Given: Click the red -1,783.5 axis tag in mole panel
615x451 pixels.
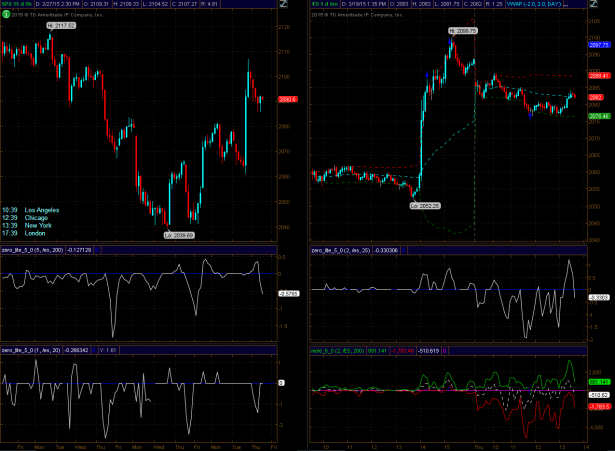Looking at the screenshot, I should (600, 407).
